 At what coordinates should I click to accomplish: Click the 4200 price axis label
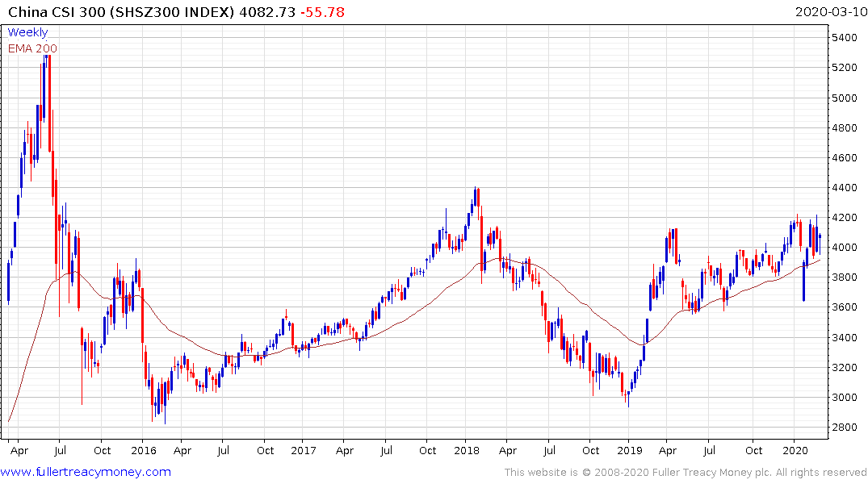[x=845, y=217]
